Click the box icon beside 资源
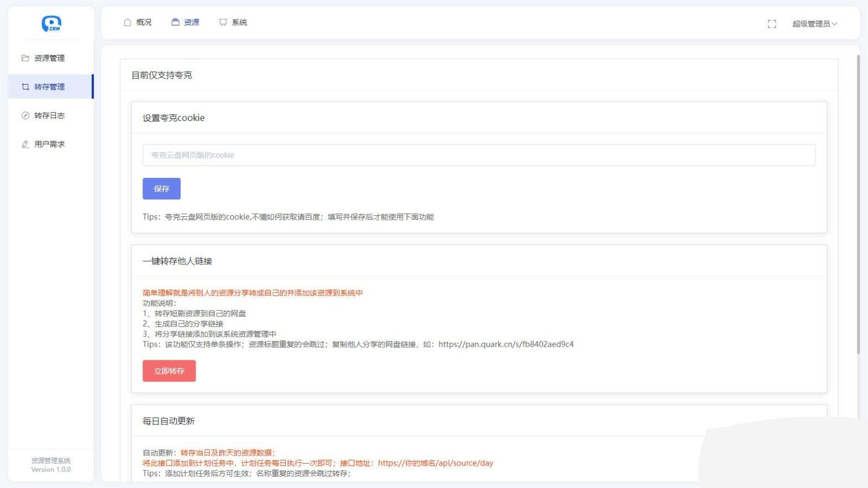This screenshot has height=488, width=868. (x=175, y=23)
